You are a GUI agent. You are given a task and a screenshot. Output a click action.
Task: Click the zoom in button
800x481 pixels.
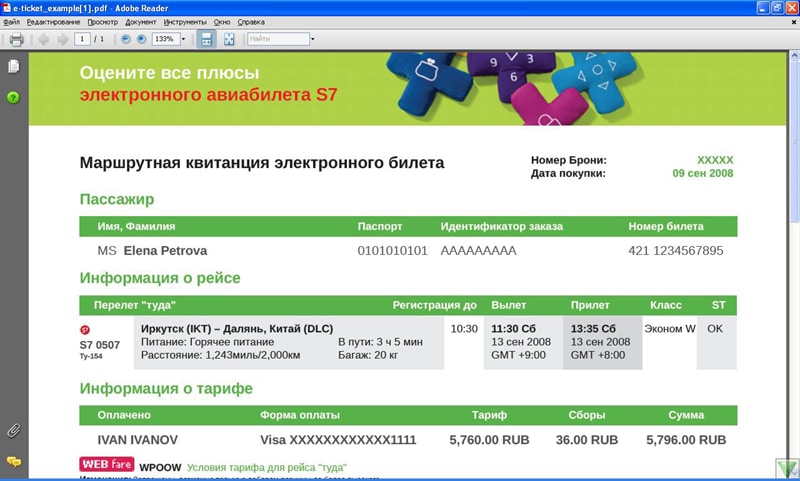(141, 39)
